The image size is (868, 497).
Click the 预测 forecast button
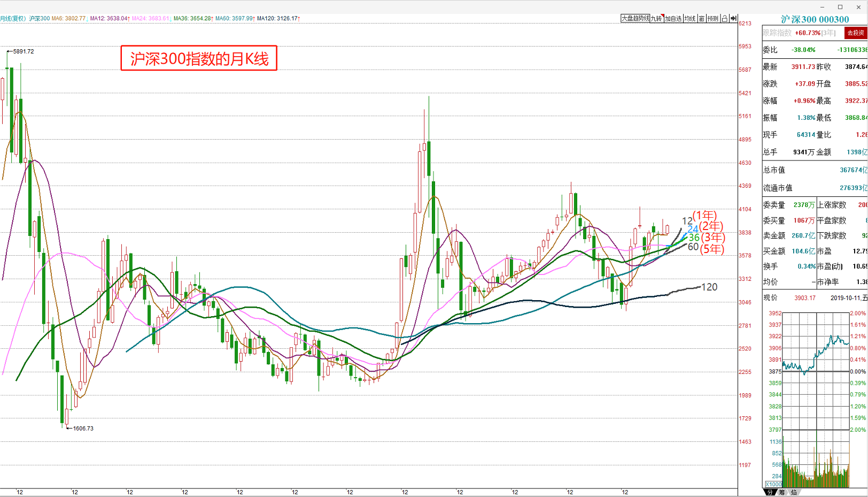712,19
